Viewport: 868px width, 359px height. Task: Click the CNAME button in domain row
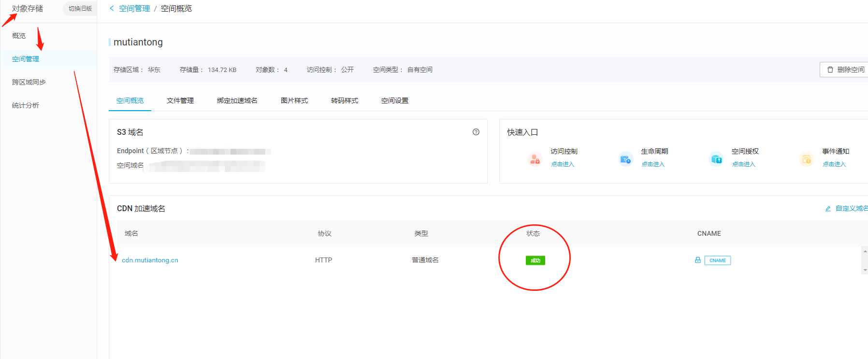click(717, 260)
